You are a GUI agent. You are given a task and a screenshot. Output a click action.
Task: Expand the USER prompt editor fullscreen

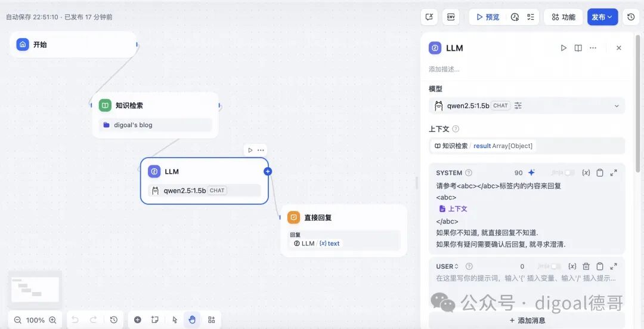(x=614, y=266)
